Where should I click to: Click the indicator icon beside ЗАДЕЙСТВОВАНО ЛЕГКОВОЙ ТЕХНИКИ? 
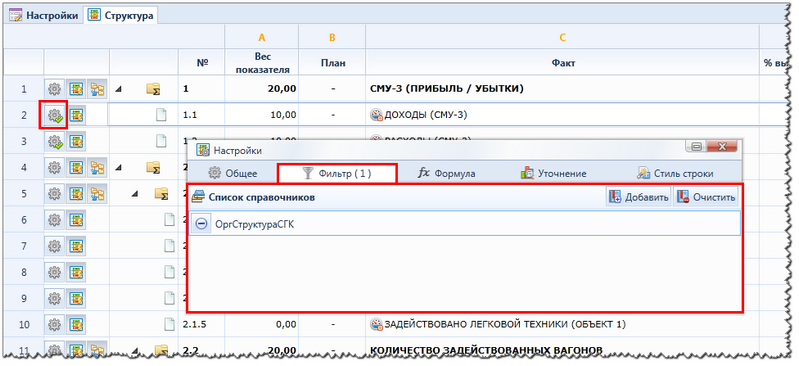click(376, 324)
